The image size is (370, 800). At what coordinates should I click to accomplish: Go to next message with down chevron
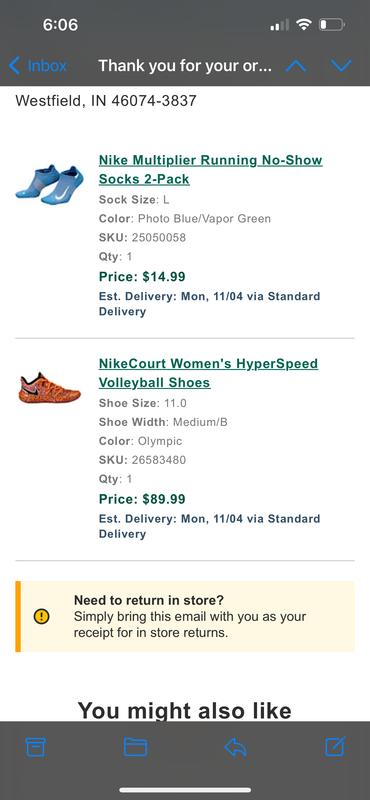pyautogui.click(x=341, y=66)
